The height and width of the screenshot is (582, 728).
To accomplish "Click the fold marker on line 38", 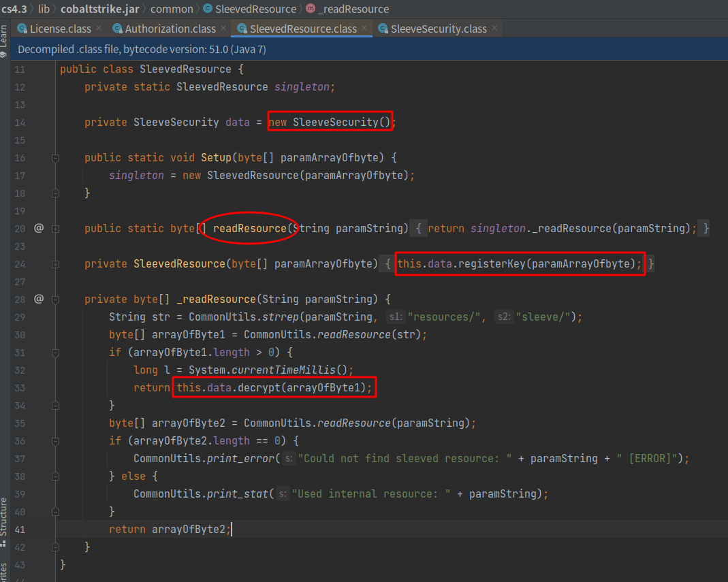I will 55,476.
